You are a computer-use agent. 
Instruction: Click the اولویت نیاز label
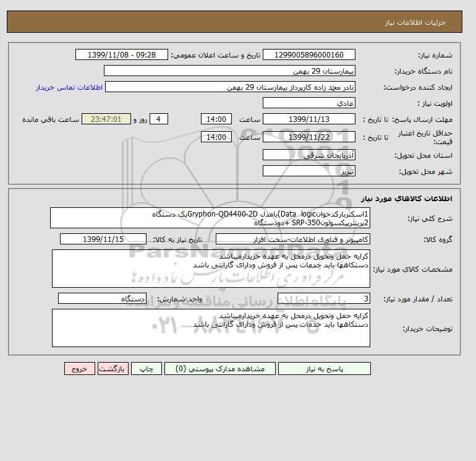[x=435, y=103]
